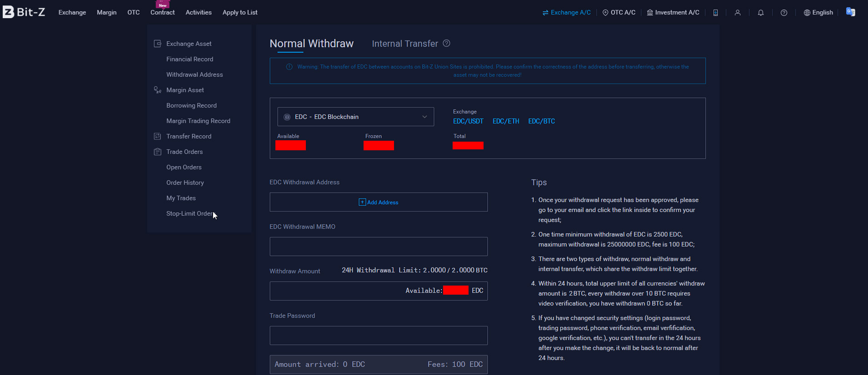Open the OTC menu
Image resolution: width=868 pixels, height=375 pixels.
coord(134,13)
